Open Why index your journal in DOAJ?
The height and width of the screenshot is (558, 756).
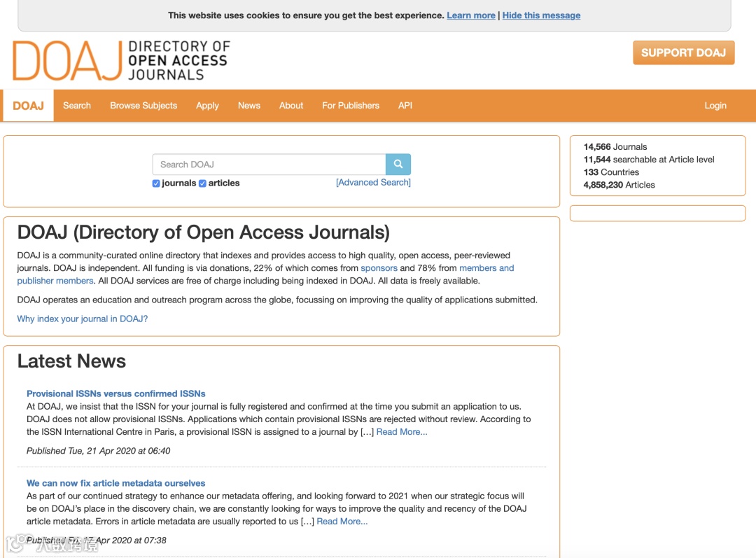coord(83,319)
